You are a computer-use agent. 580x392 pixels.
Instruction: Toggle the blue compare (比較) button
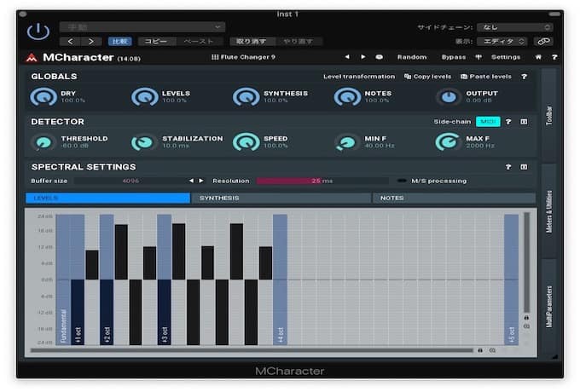pyautogui.click(x=120, y=42)
